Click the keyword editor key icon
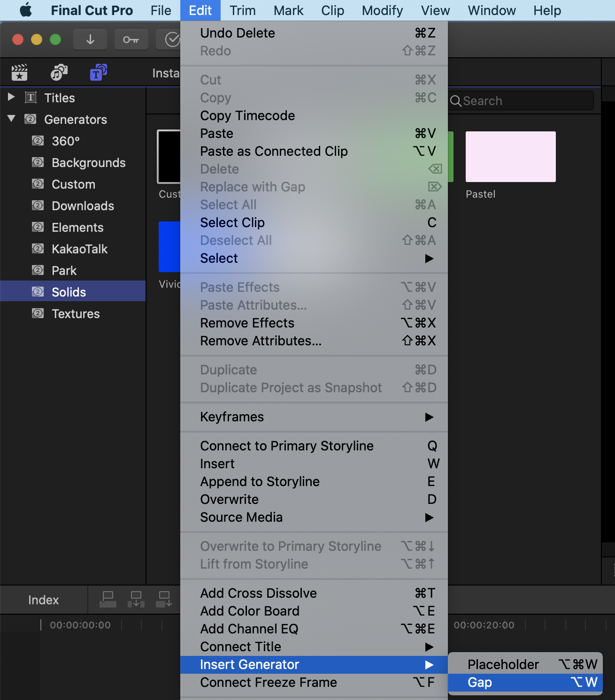Viewport: 615px width, 700px height. pyautogui.click(x=131, y=39)
